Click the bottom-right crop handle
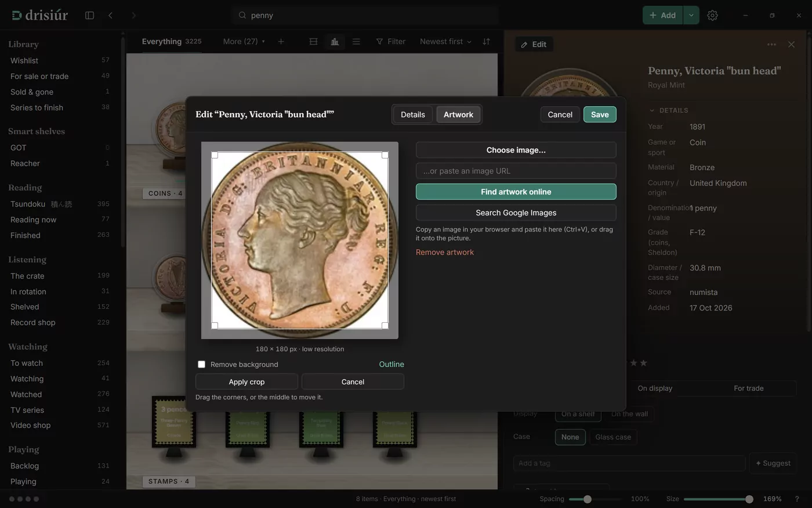The height and width of the screenshot is (508, 812). click(x=385, y=326)
